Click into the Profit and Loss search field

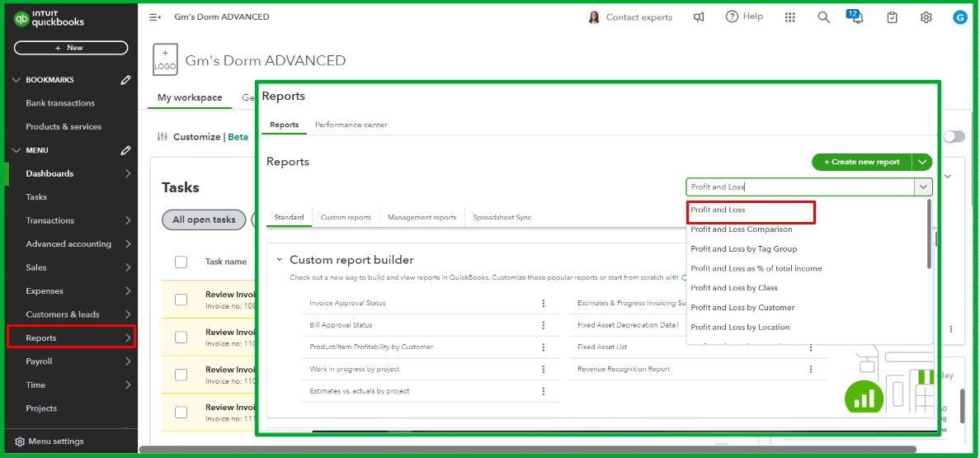tap(800, 187)
